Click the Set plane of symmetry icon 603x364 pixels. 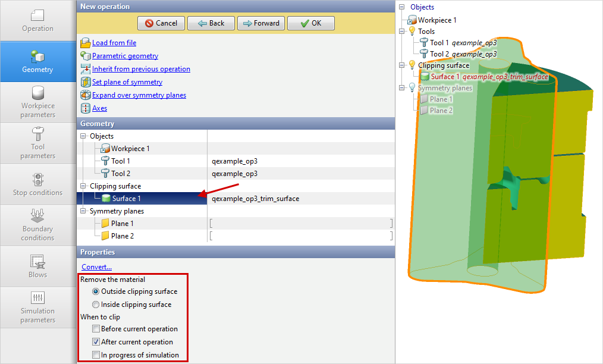[x=85, y=82]
